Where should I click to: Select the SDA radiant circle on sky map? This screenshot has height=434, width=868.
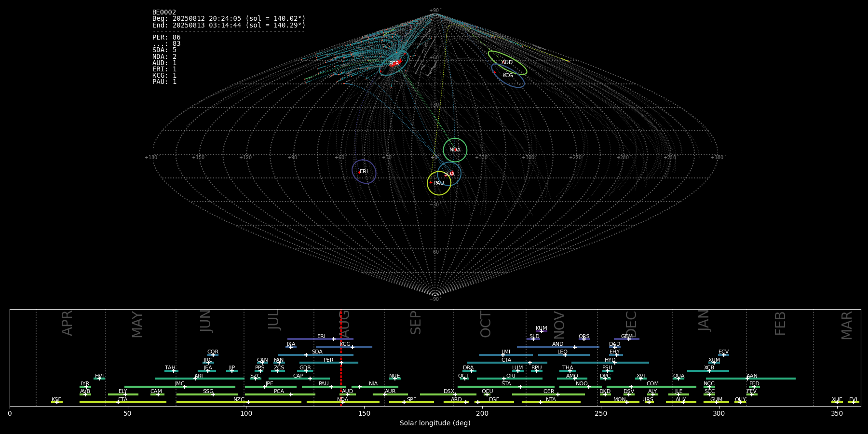click(449, 174)
